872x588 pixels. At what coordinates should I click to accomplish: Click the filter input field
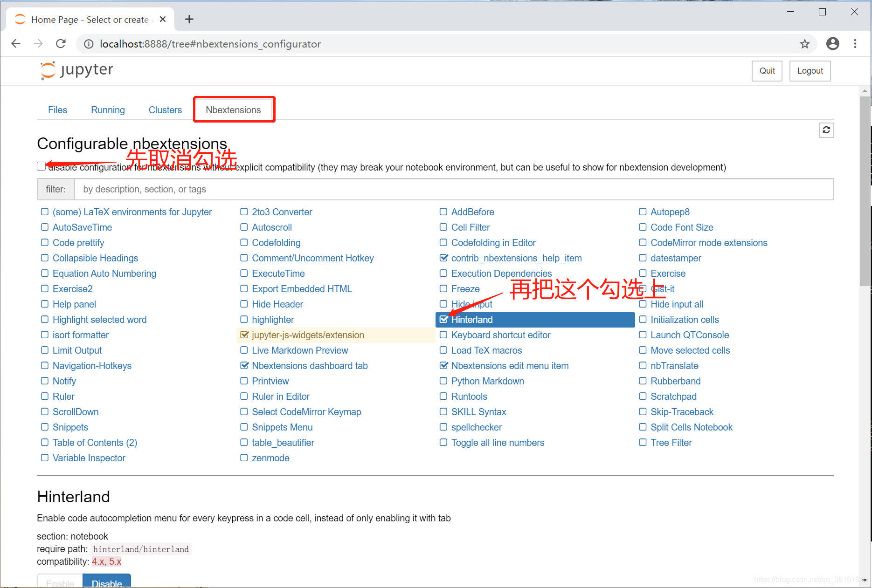[x=454, y=189]
